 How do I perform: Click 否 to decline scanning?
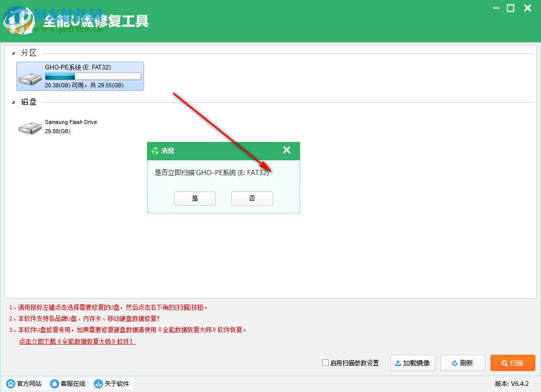(x=252, y=198)
